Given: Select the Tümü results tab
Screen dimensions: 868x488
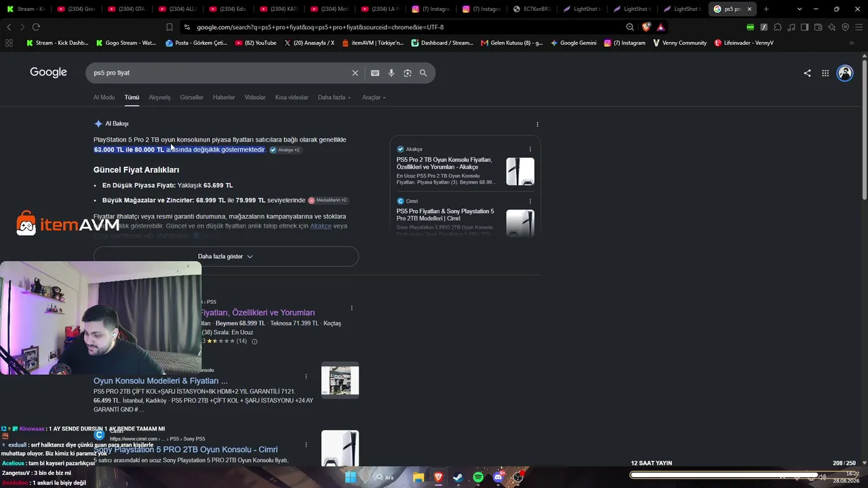Looking at the screenshot, I should 132,98.
